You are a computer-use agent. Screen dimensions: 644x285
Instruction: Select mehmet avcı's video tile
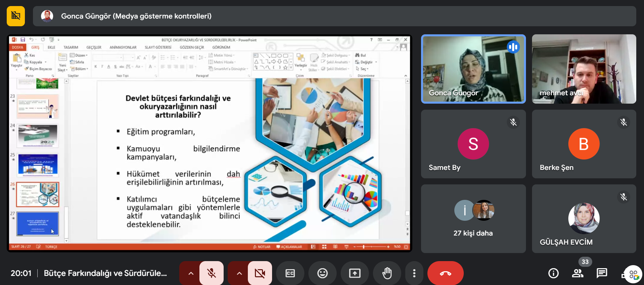pos(584,69)
